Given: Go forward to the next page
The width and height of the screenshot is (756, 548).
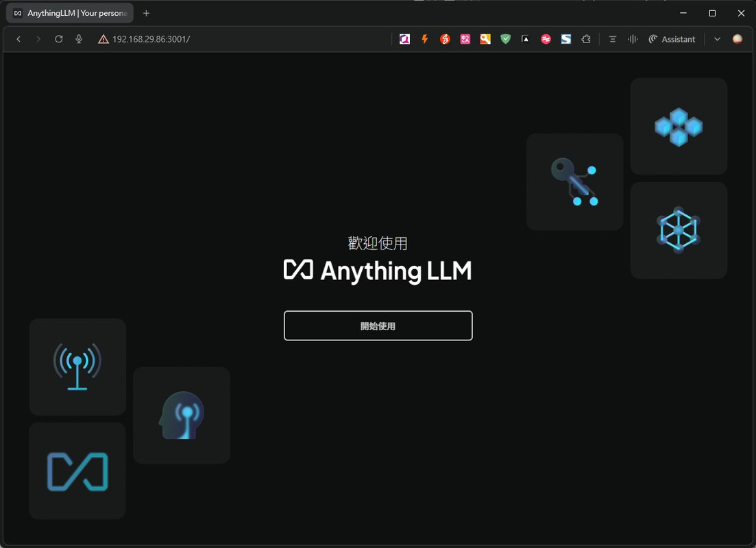Looking at the screenshot, I should pos(38,39).
